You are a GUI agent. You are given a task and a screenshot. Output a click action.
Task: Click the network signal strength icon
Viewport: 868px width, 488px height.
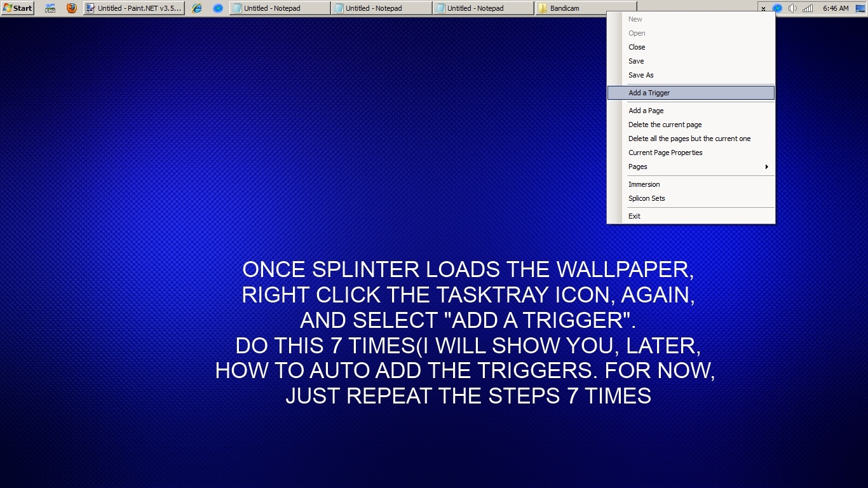click(x=808, y=8)
